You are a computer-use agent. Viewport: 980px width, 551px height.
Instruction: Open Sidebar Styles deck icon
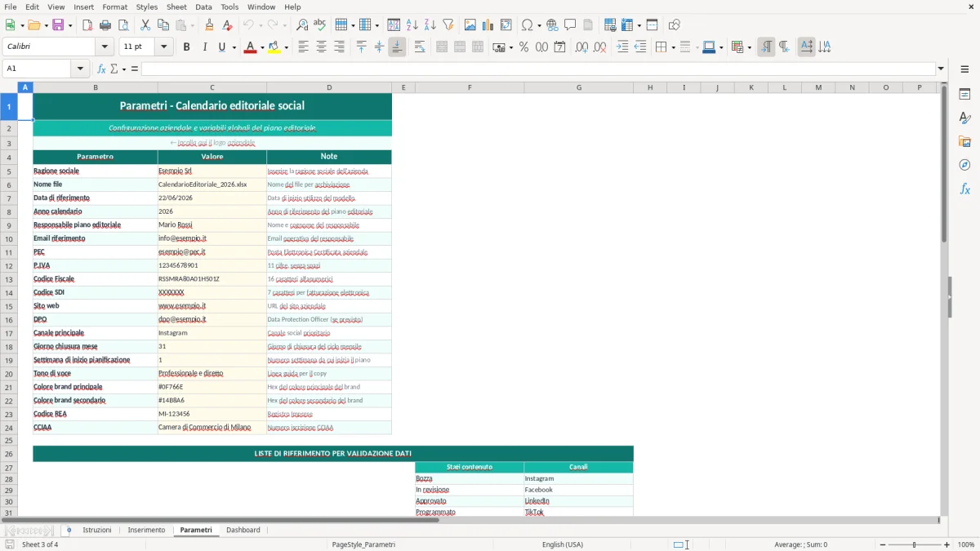[x=964, y=118]
